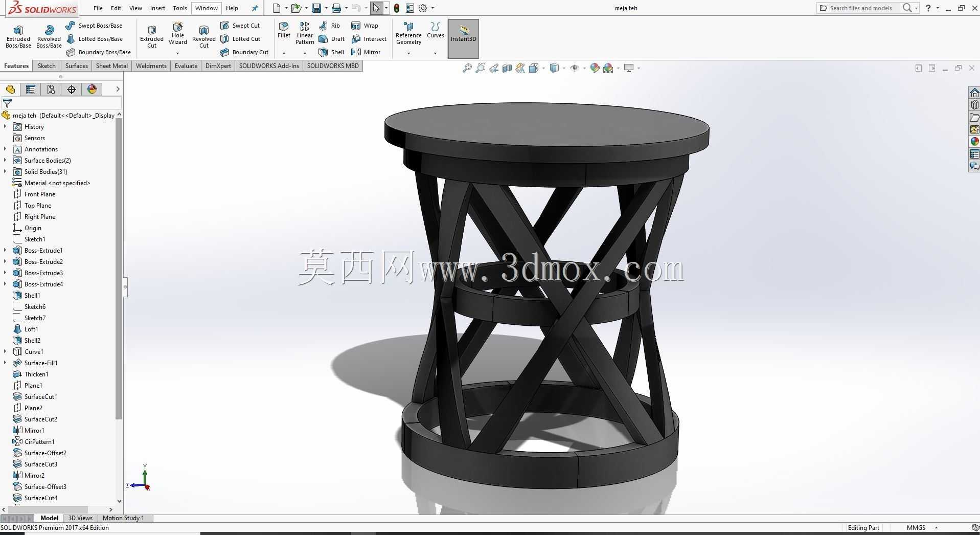Click the Search files and models field
Image resolution: width=980 pixels, height=535 pixels.
click(x=861, y=8)
